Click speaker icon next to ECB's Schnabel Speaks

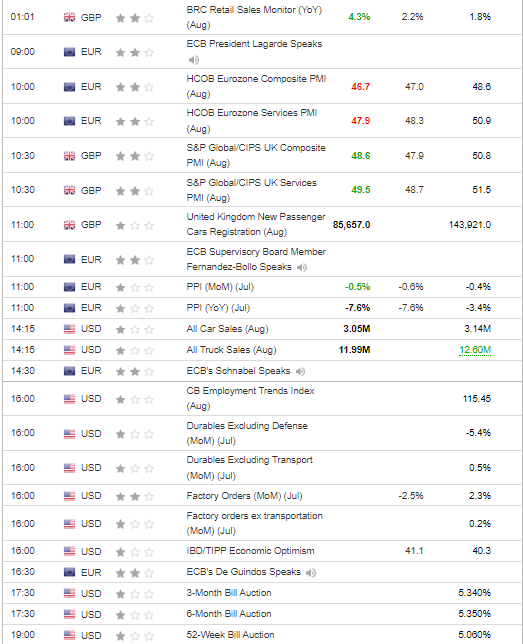300,371
